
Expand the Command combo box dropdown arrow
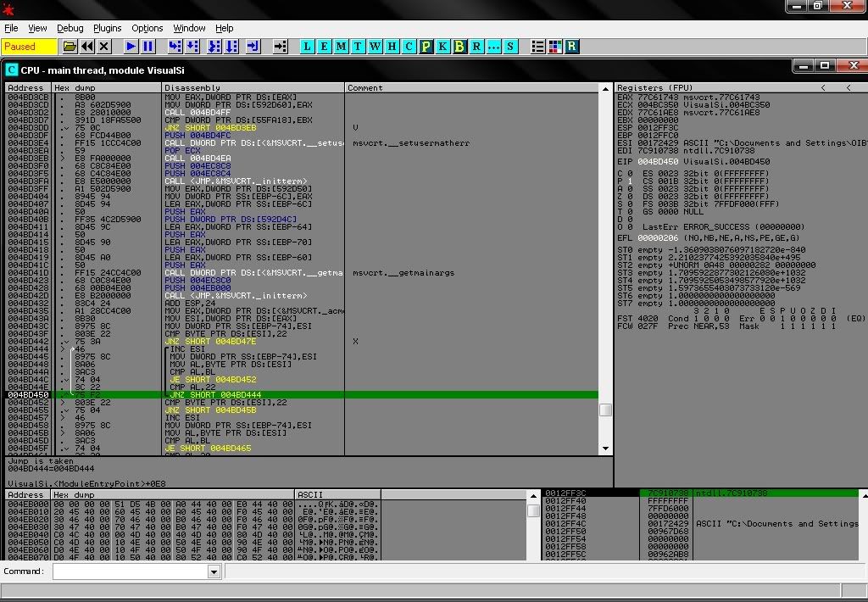tap(214, 572)
